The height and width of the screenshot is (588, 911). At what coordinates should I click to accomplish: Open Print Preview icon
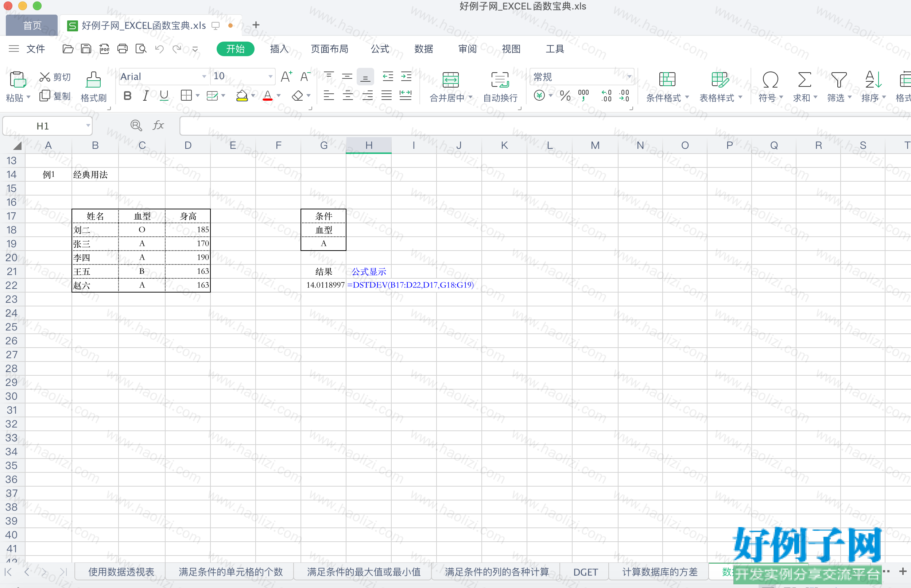141,49
